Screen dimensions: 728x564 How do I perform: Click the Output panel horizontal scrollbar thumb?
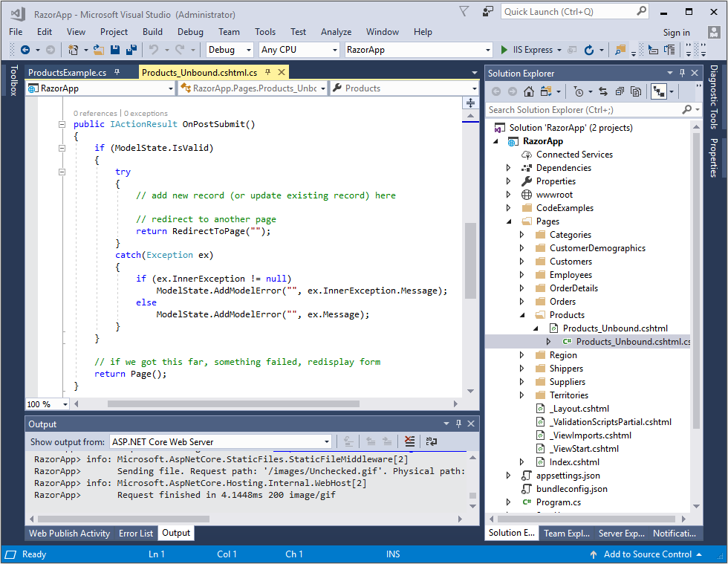pos(123,519)
